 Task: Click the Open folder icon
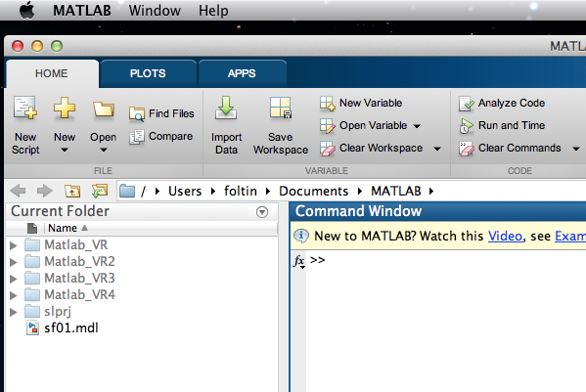click(x=103, y=109)
